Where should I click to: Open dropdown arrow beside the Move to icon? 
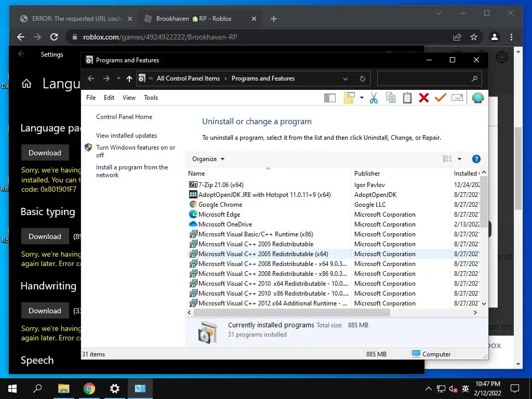tap(362, 98)
